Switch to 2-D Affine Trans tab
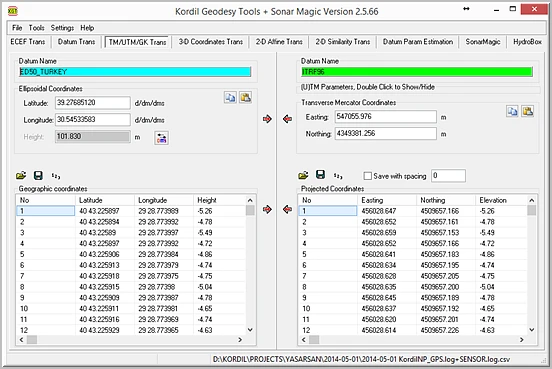 279,42
